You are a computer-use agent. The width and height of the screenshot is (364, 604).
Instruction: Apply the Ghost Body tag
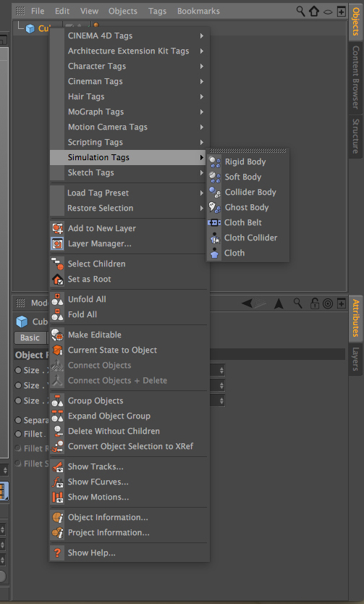[247, 207]
